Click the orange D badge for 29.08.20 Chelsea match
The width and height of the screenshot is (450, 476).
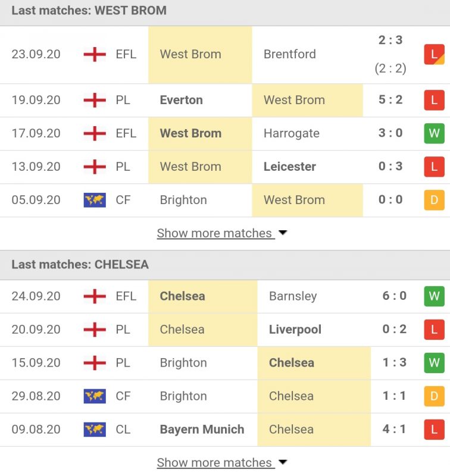[434, 396]
